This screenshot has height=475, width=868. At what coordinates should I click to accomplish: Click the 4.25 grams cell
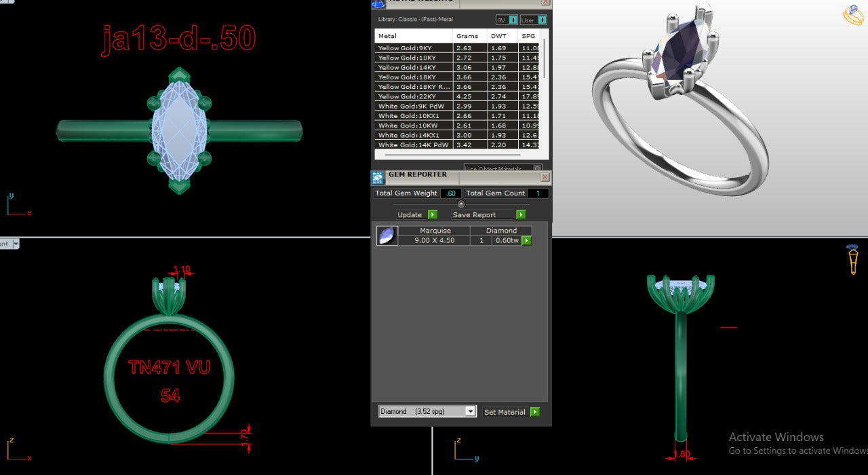[x=470, y=96]
